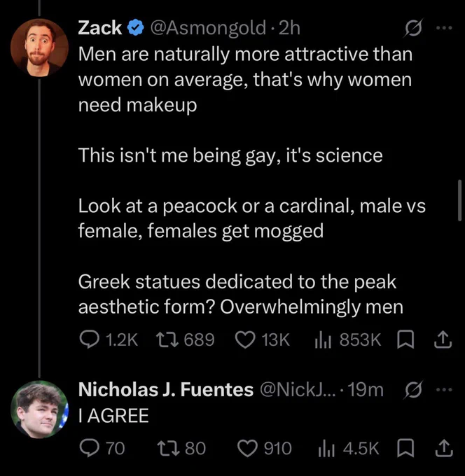Open Zack's profile picture
The height and width of the screenshot is (476, 465).
[x=39, y=48]
